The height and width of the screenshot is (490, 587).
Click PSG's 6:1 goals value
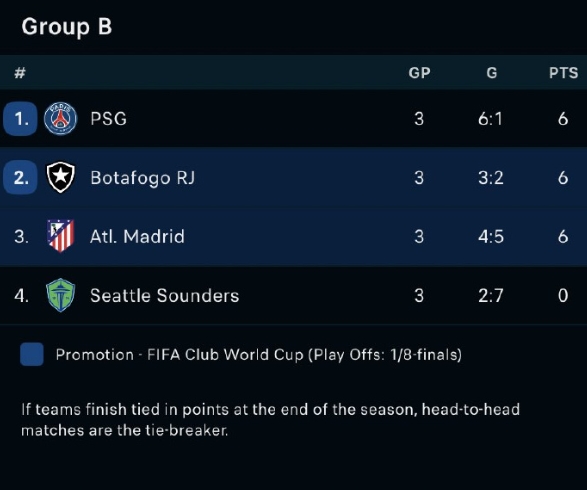[490, 119]
